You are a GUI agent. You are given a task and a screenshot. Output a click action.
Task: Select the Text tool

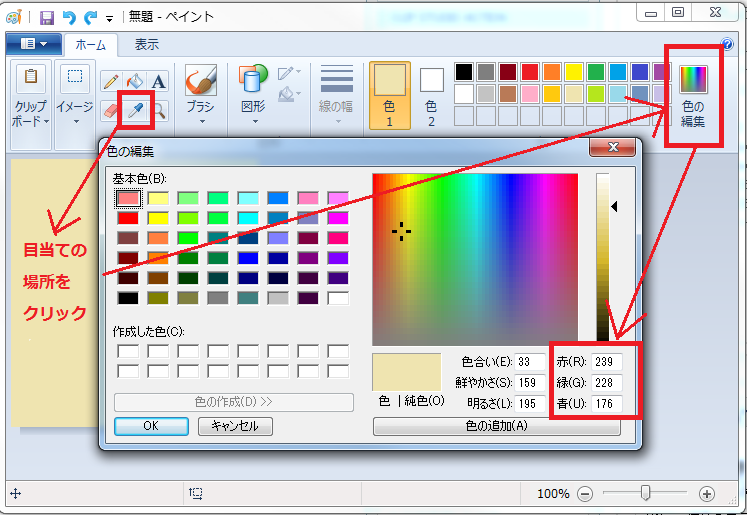159,81
